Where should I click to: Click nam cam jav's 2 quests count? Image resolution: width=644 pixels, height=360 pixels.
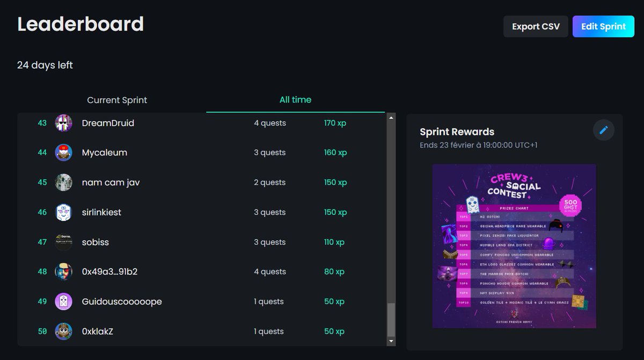[270, 183]
